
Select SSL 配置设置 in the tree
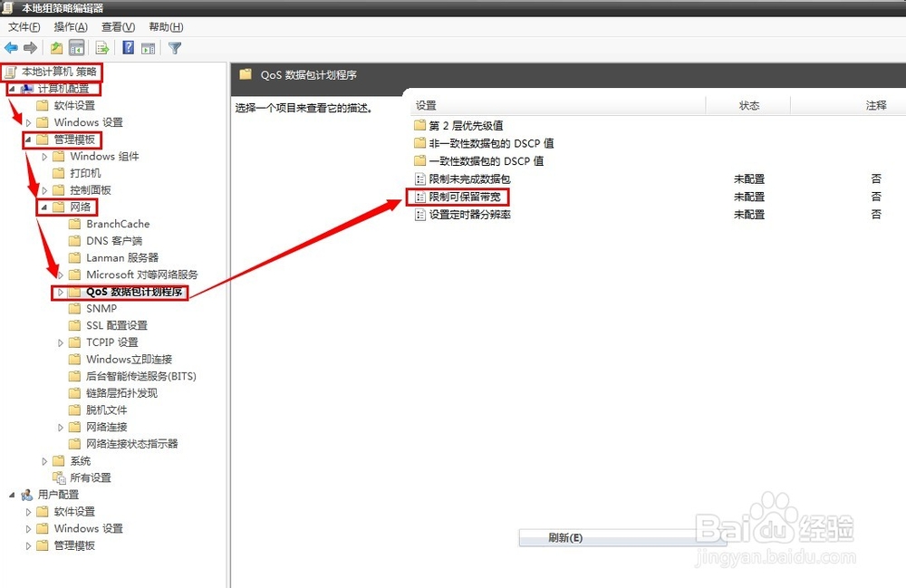[117, 325]
